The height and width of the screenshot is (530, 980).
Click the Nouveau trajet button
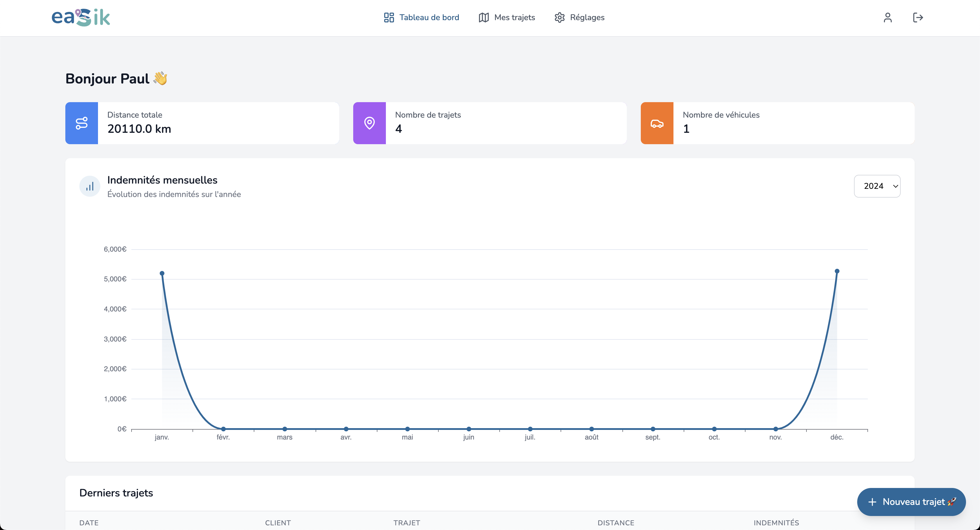(x=911, y=502)
